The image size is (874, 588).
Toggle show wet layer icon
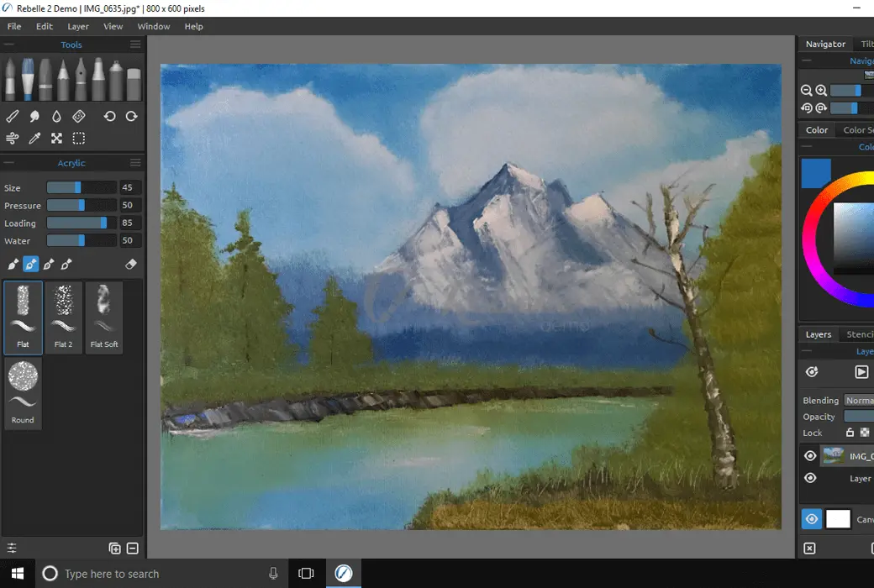click(812, 372)
